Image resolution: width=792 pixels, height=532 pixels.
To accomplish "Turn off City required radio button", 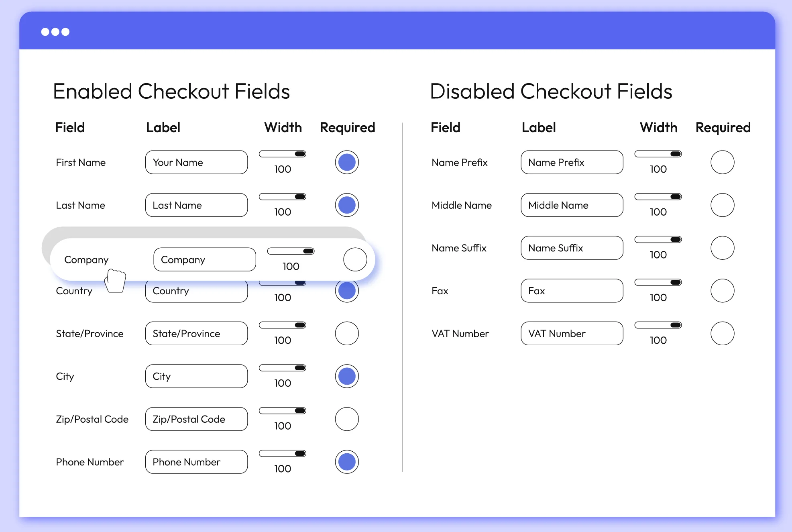I will pyautogui.click(x=347, y=376).
